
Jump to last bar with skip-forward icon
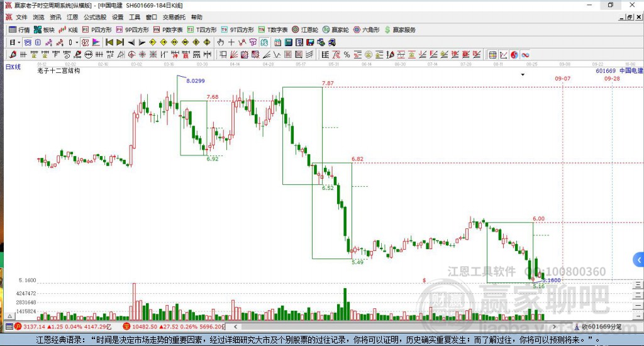[x=120, y=42]
